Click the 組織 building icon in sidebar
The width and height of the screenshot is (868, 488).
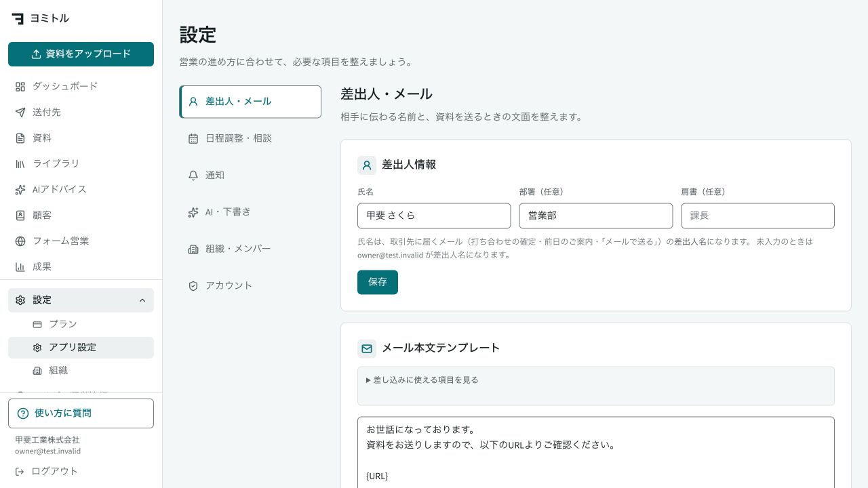coord(37,371)
